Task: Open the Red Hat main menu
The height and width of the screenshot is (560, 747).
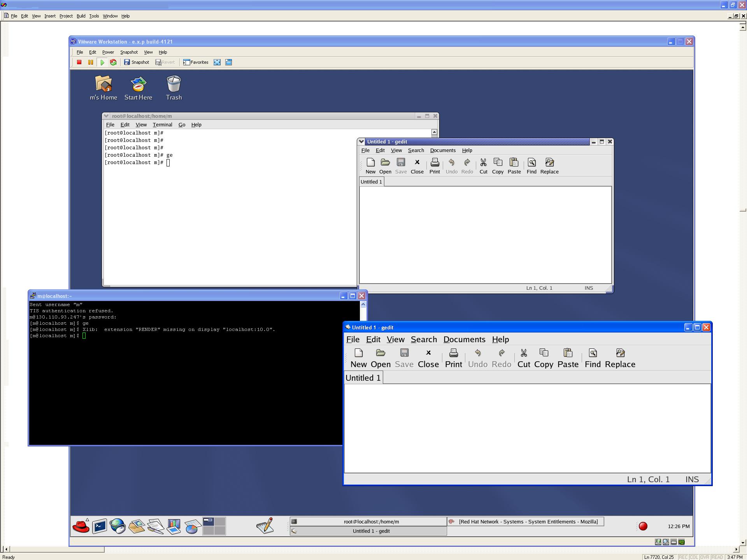Action: (x=81, y=526)
